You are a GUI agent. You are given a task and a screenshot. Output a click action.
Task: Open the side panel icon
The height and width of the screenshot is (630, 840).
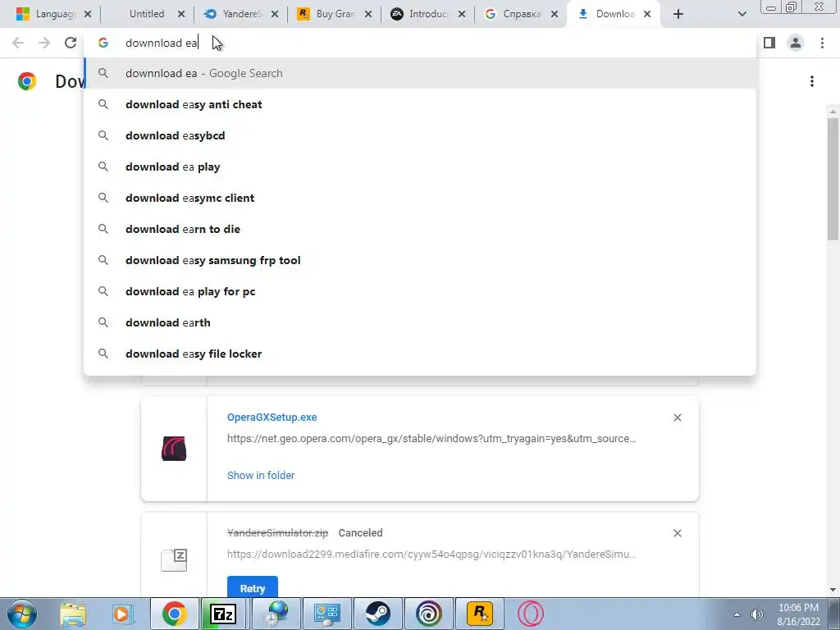coord(769,43)
